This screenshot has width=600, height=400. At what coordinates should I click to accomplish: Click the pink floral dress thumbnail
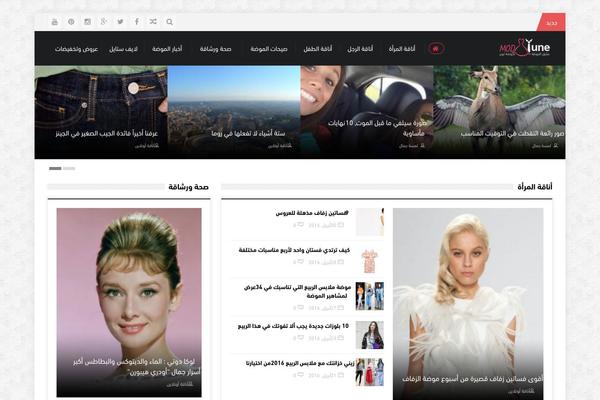tap(370, 261)
